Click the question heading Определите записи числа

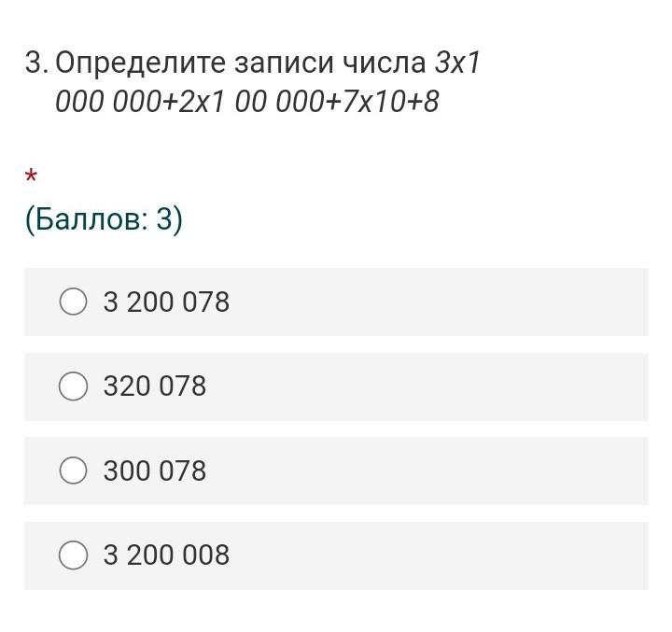click(241, 63)
